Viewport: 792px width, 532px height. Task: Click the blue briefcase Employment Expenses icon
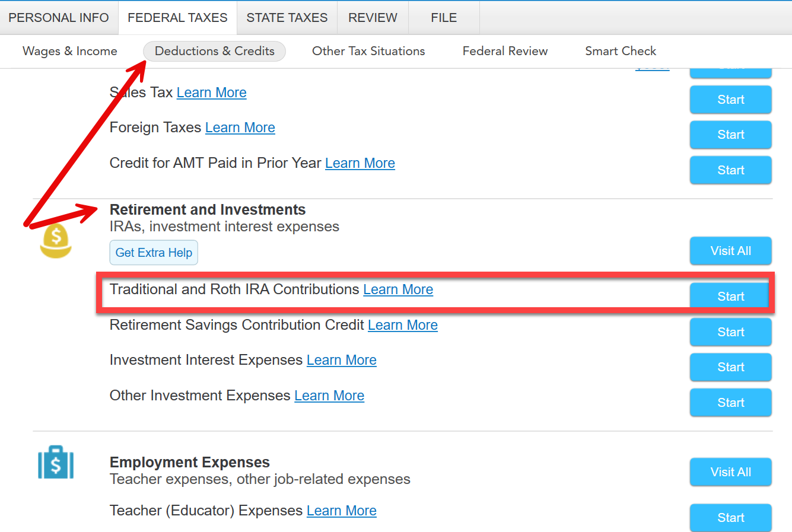56,463
